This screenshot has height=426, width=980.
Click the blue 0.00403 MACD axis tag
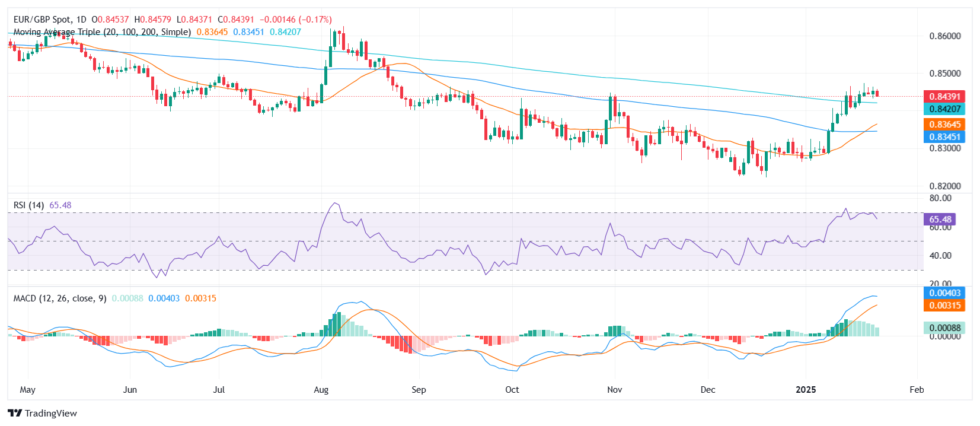(944, 293)
